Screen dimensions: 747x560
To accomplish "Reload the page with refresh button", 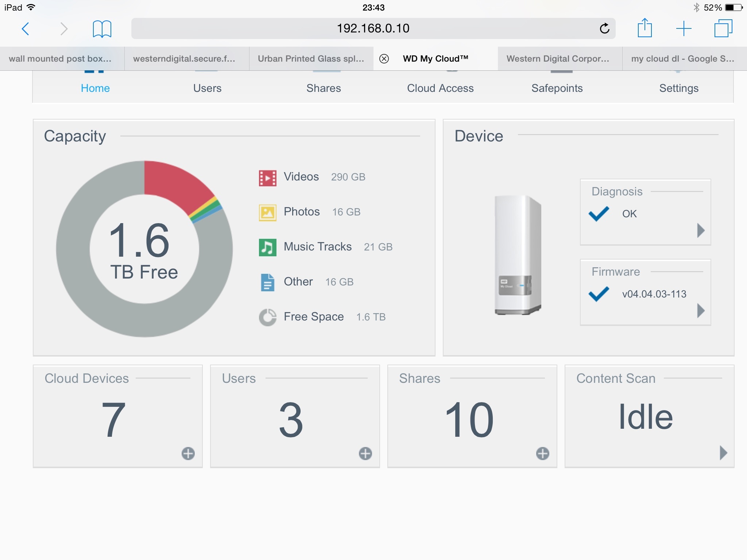I will coord(604,28).
